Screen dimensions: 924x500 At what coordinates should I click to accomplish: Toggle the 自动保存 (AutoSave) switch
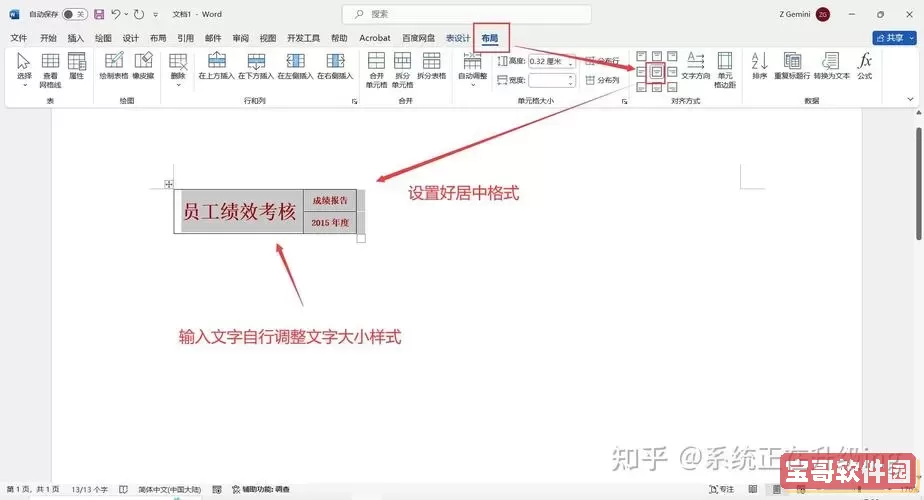[x=74, y=14]
